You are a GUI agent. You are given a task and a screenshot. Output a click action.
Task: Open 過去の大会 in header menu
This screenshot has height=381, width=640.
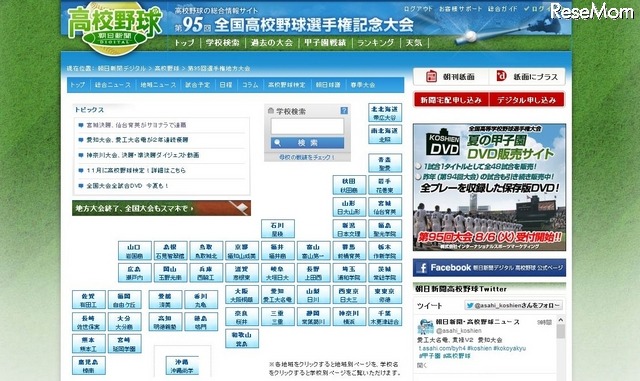pos(272,42)
